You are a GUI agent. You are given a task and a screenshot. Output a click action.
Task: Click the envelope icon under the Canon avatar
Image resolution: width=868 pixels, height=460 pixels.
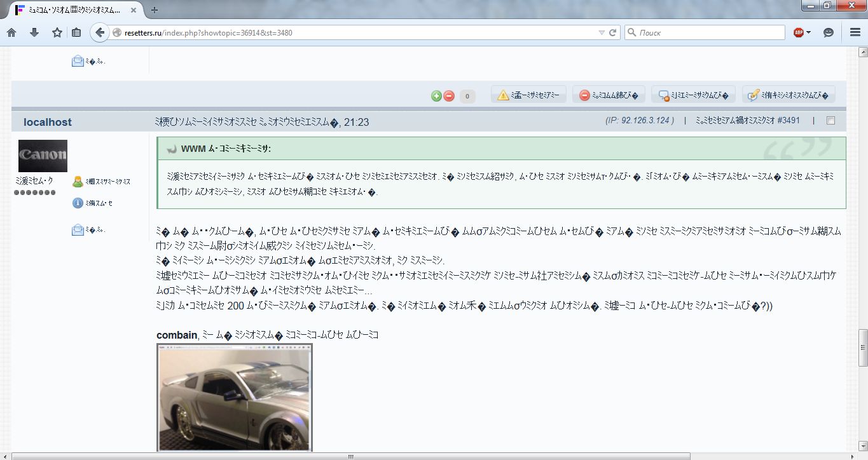(x=78, y=230)
